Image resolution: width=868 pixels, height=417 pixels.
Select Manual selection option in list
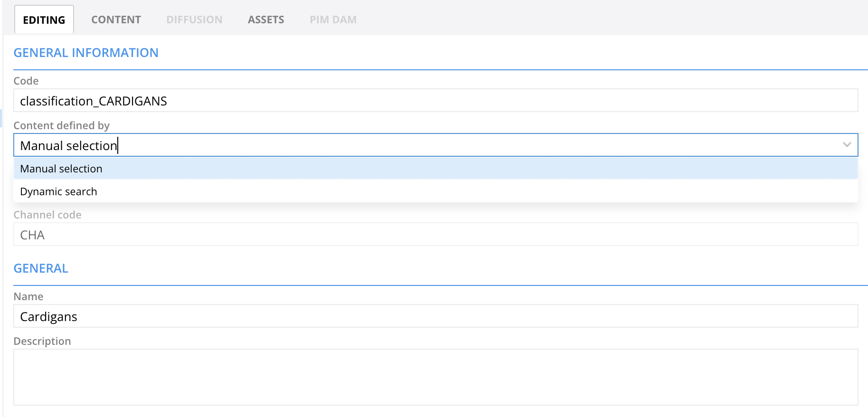tap(435, 169)
